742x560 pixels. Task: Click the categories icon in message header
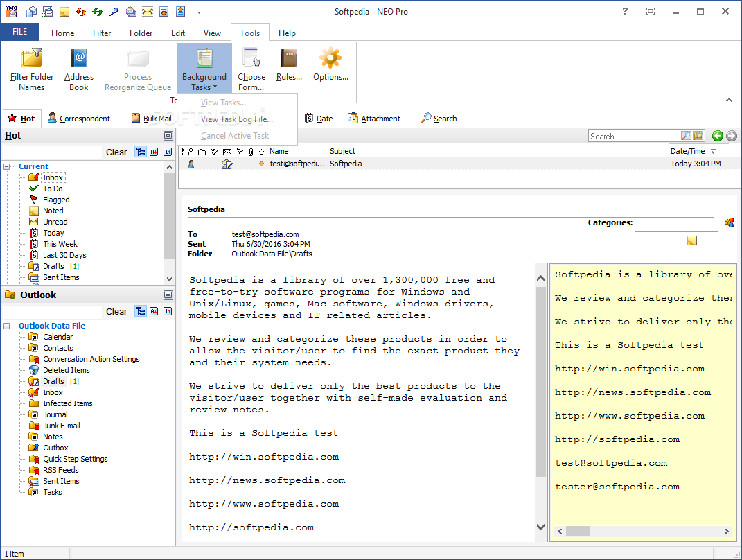(x=730, y=222)
